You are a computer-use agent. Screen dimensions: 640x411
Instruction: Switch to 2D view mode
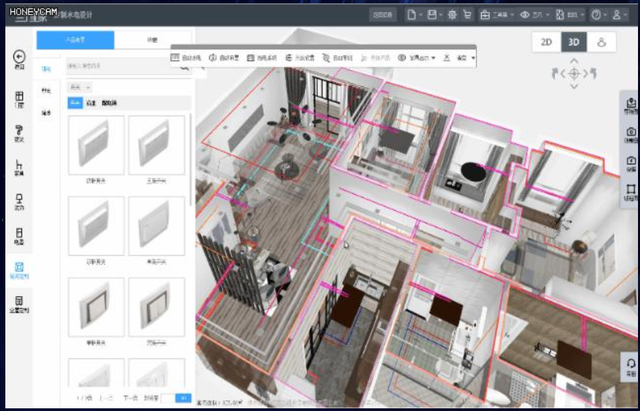tap(547, 42)
